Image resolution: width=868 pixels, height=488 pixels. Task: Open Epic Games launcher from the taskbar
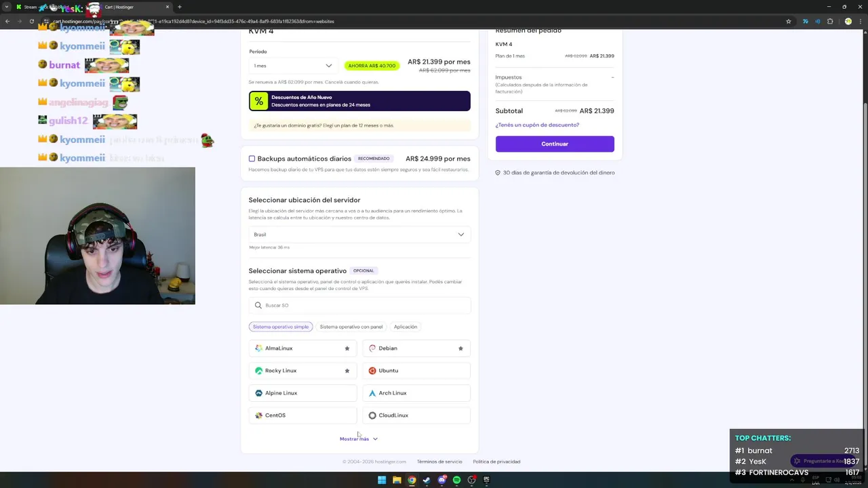click(x=486, y=480)
